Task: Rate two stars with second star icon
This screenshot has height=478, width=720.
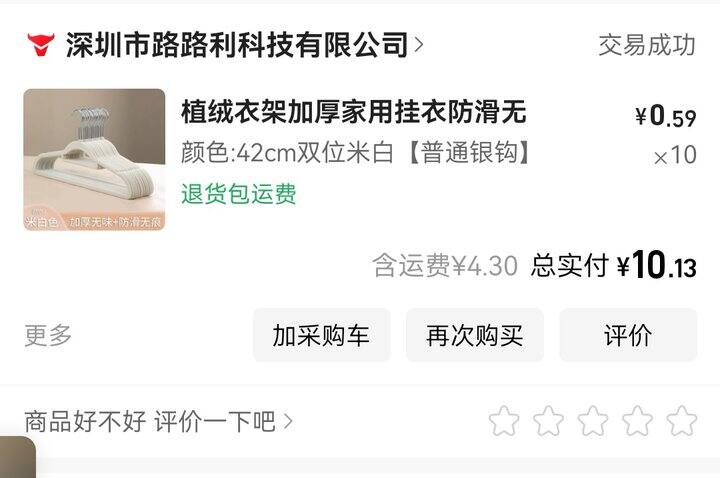Action: tap(549, 421)
